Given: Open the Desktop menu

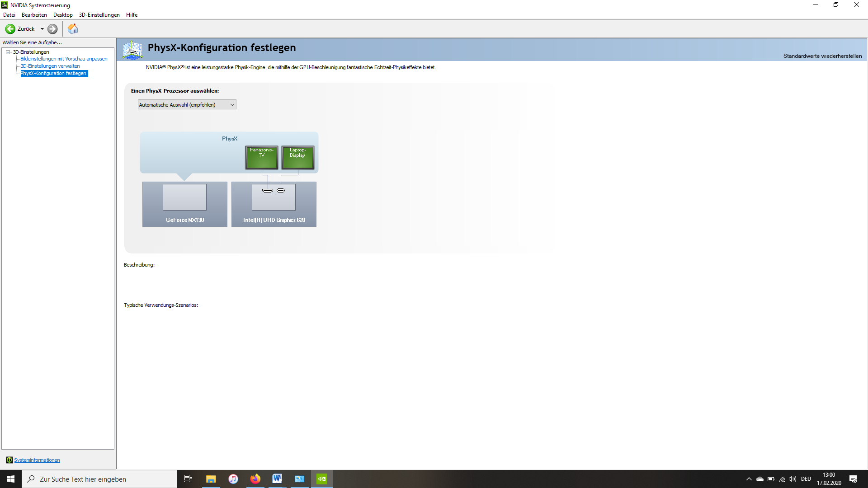Looking at the screenshot, I should tap(63, 15).
